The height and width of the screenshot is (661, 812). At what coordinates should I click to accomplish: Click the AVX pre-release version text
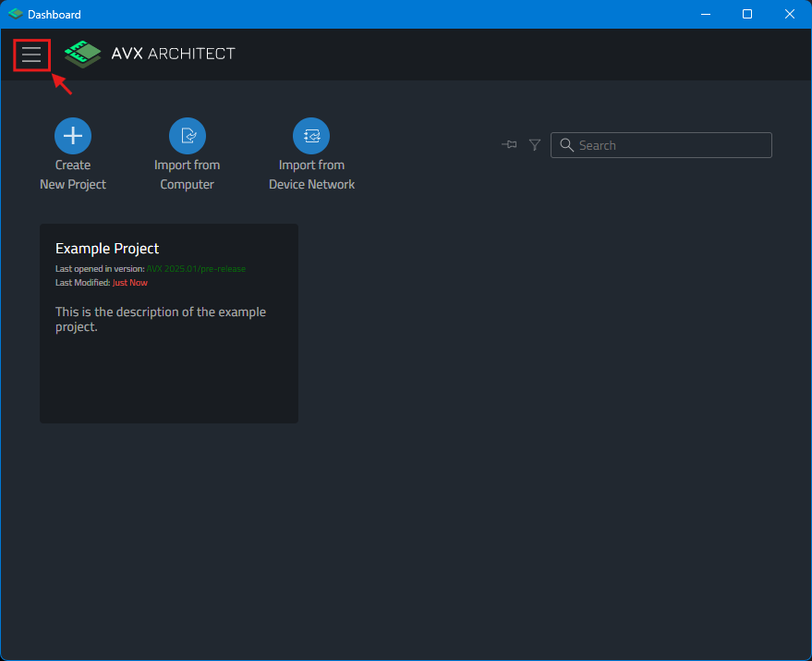(x=196, y=269)
